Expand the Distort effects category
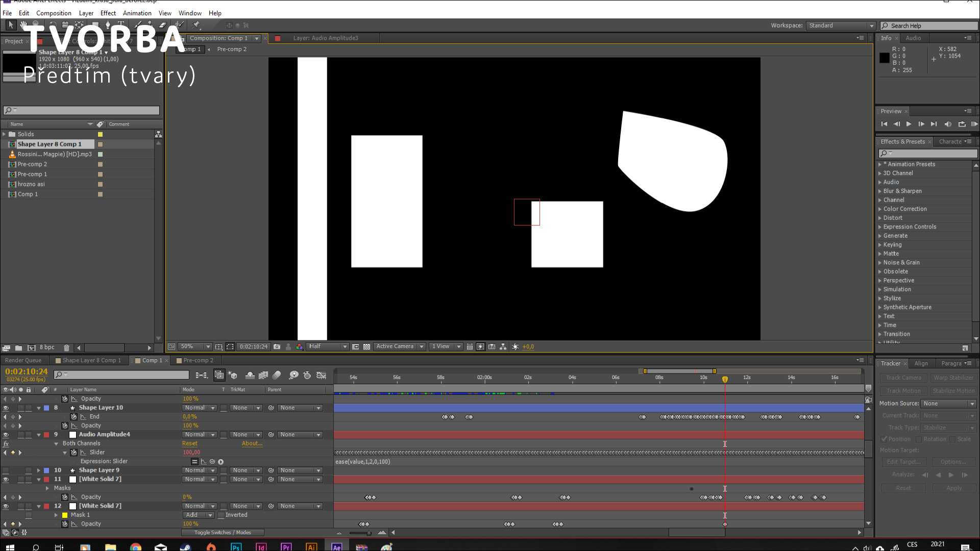980x551 pixels. point(880,218)
